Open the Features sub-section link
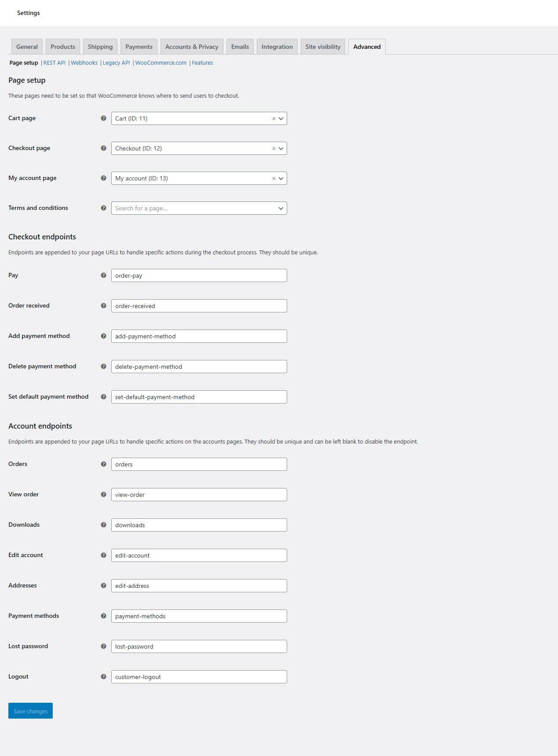 202,63
